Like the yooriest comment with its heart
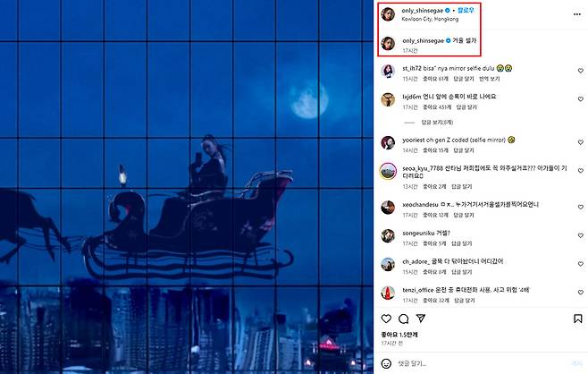Screen dimensions: 588x374 tap(581, 142)
